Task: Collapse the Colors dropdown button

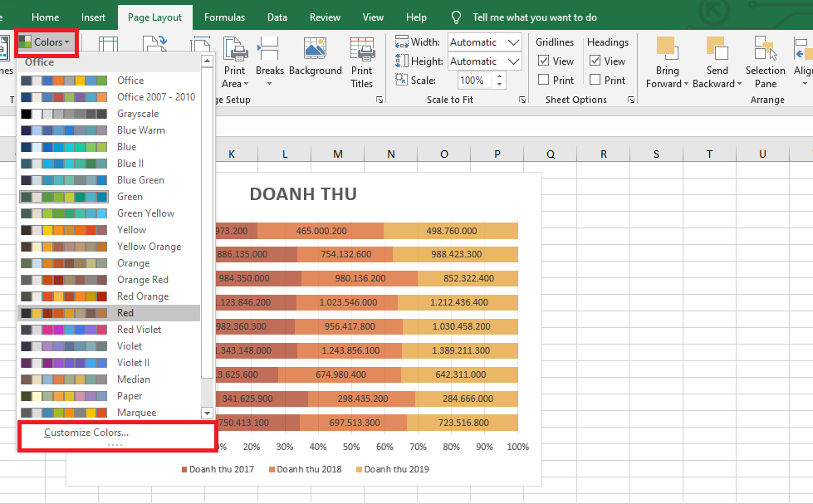Action: pos(47,42)
